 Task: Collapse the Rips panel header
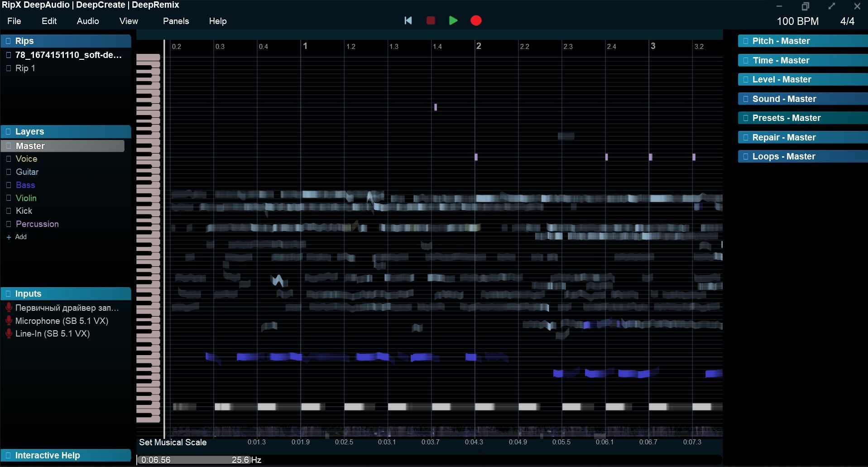click(66, 41)
